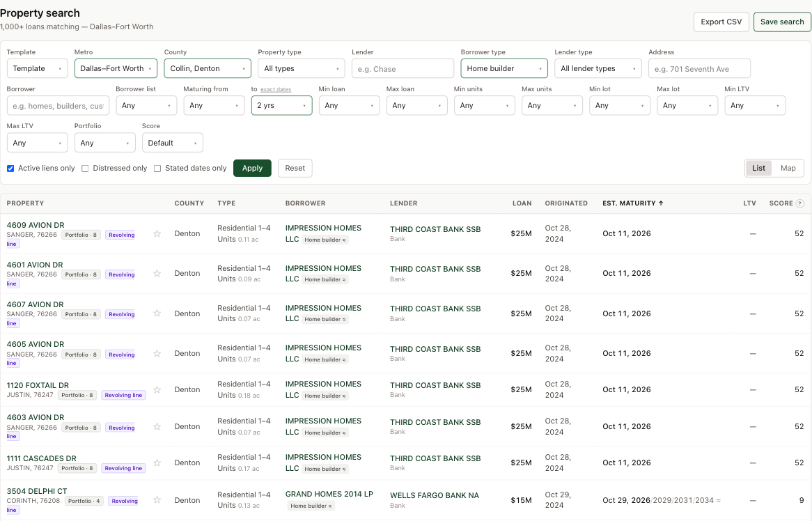Focus the Borrower input field
Screen dimensions: 812x521
coord(58,106)
